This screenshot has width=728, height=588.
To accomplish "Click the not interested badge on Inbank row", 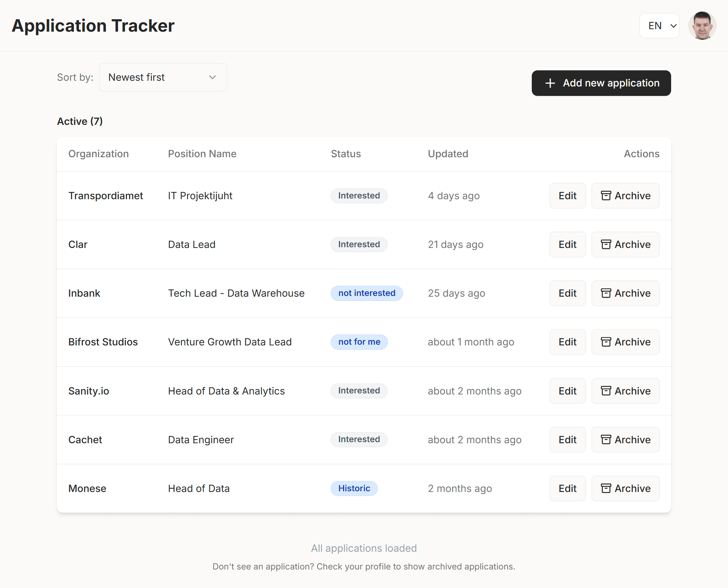I will point(366,293).
